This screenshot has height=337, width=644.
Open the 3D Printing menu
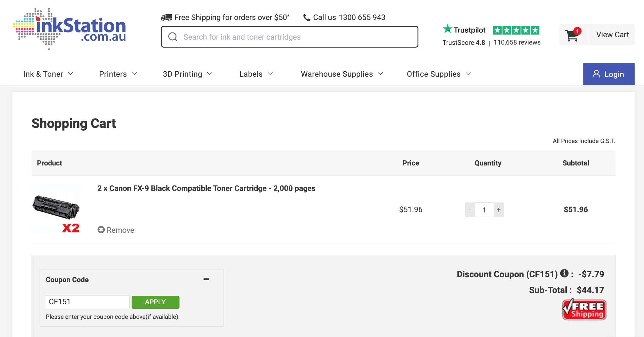187,74
